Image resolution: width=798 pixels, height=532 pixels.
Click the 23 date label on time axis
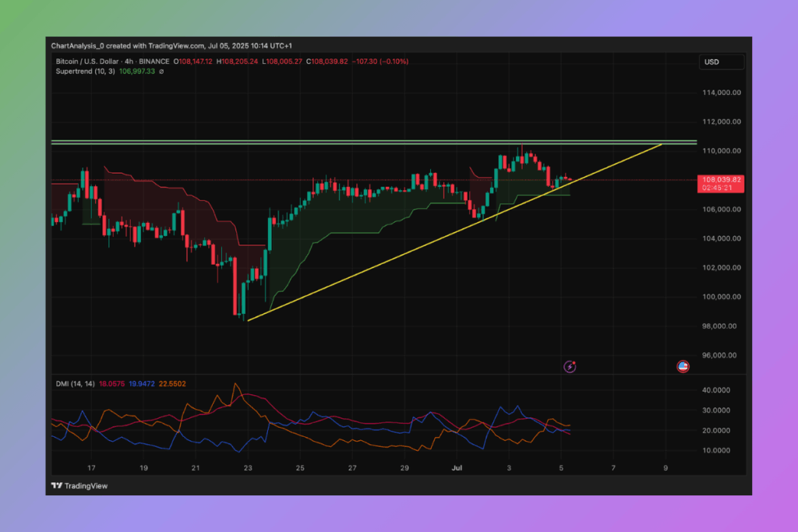[x=248, y=468]
